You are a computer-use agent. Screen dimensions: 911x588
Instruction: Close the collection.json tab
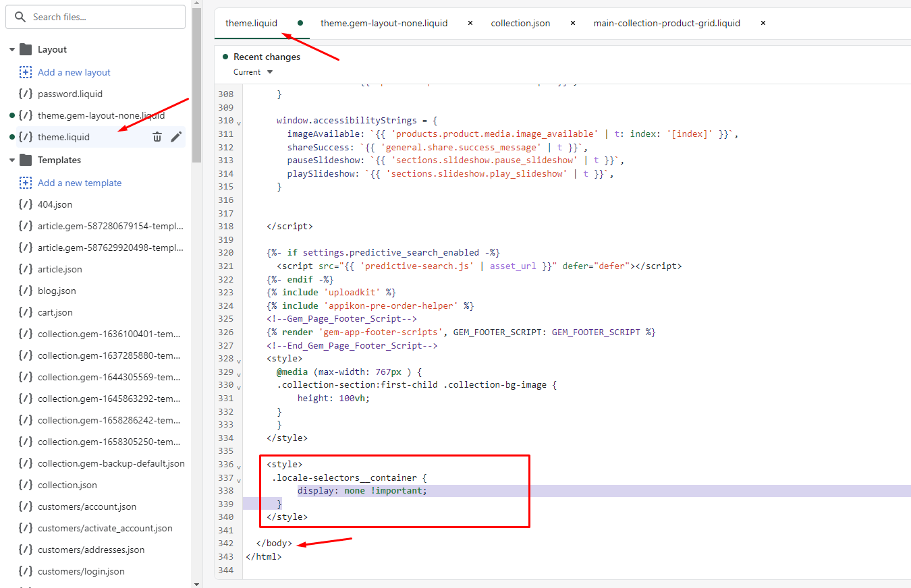click(573, 23)
